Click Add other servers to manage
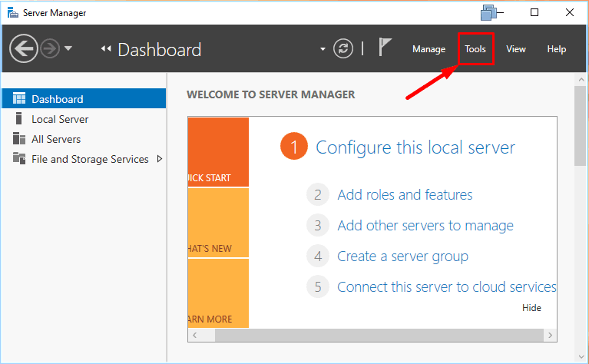The image size is (589, 364). (x=425, y=225)
